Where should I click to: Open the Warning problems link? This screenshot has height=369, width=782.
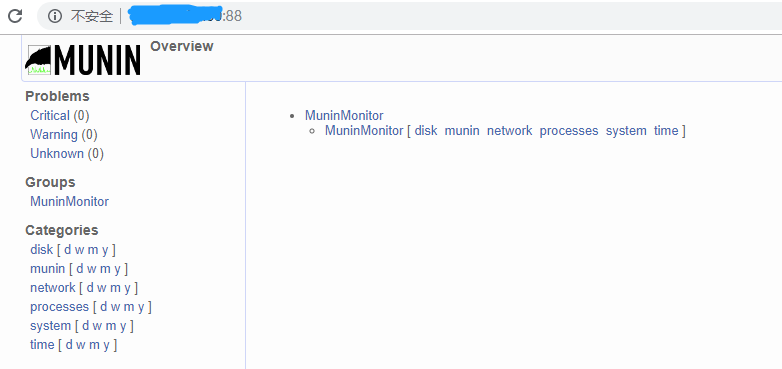tap(54, 135)
